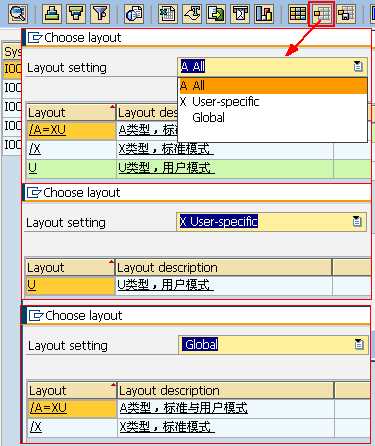The image size is (375, 446).
Task: Click the Set filter funnel icon
Action: point(100,13)
